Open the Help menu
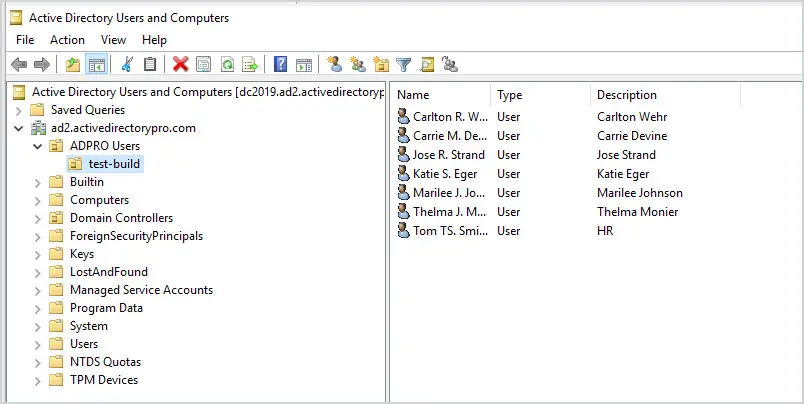Screen dimensions: 804x404 pos(154,40)
